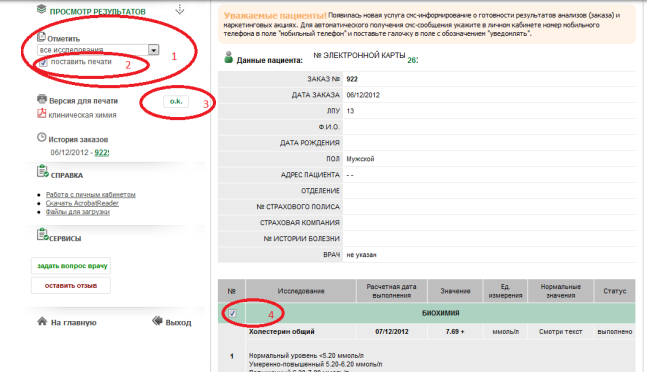Click the Нормальные значения column header
Screen dimensions: 647x373
pos(560,291)
